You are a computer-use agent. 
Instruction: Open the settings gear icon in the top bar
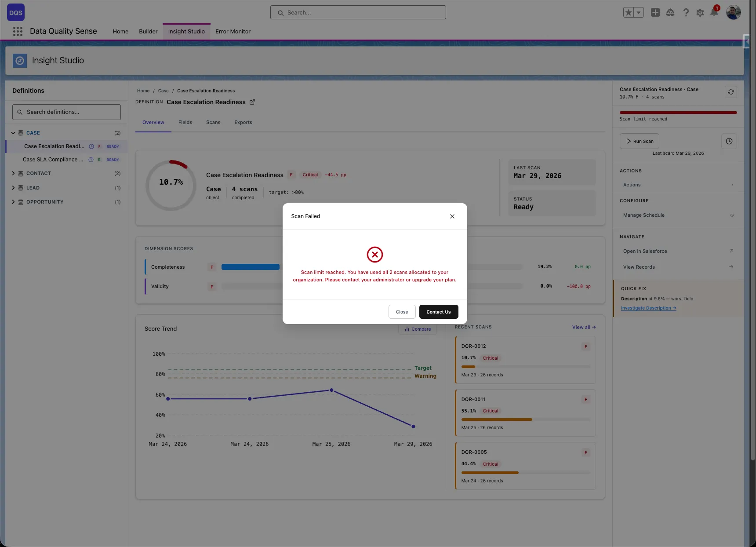[700, 12]
